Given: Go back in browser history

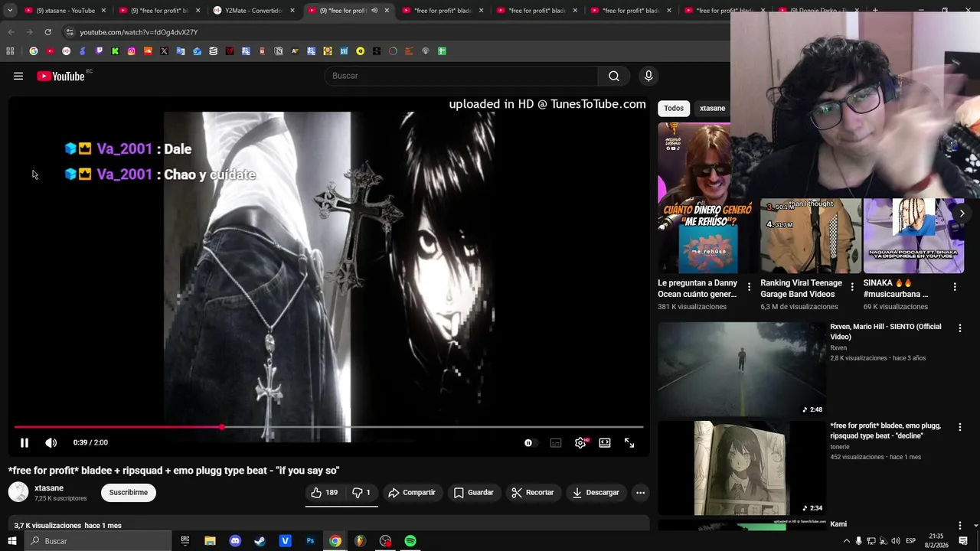Looking at the screenshot, I should pos(11,32).
